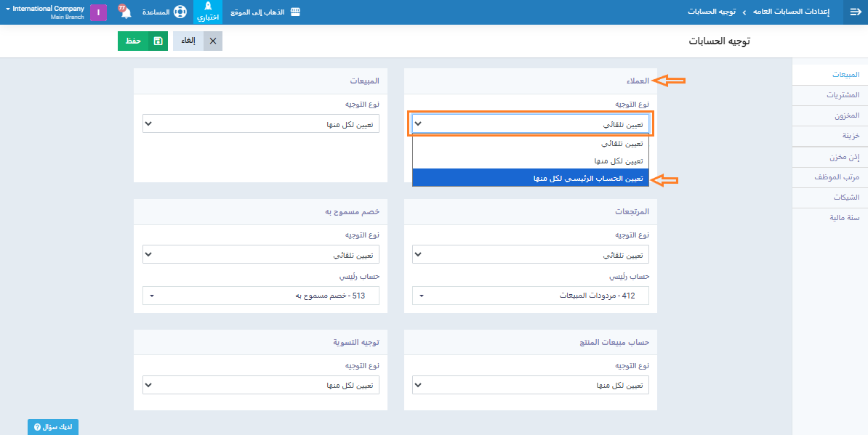
Task: Toggle the sidebar menu arrow icon
Action: click(855, 12)
